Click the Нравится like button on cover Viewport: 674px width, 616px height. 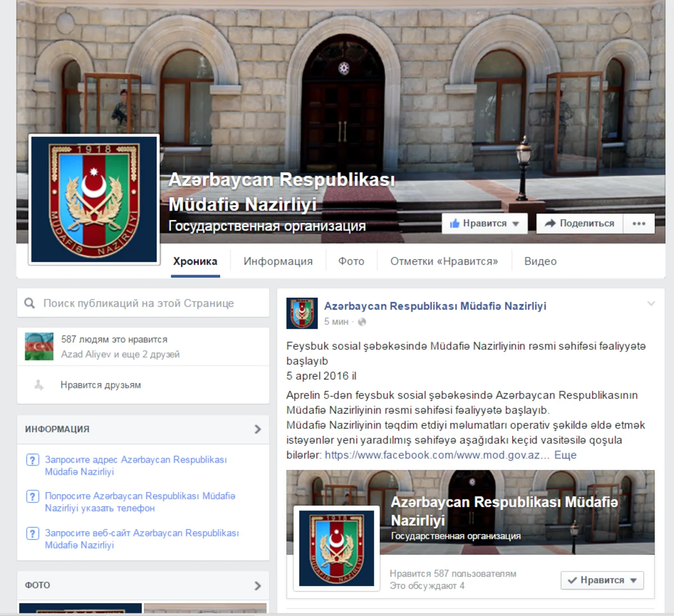pos(484,223)
